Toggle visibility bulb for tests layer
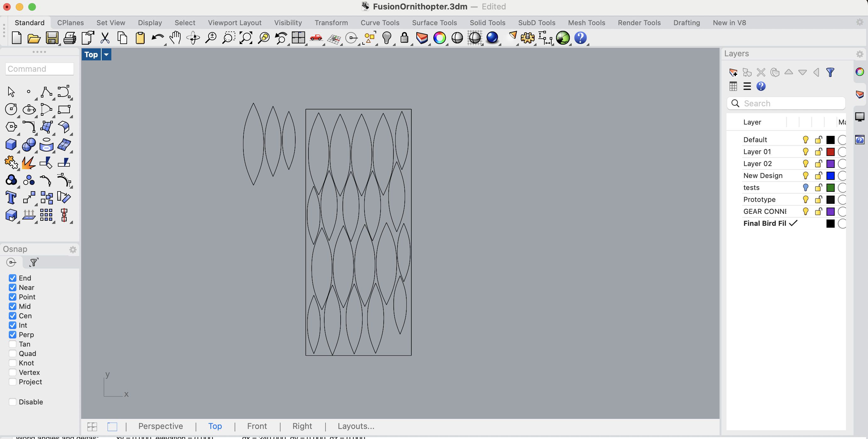The width and height of the screenshot is (868, 439). click(806, 187)
